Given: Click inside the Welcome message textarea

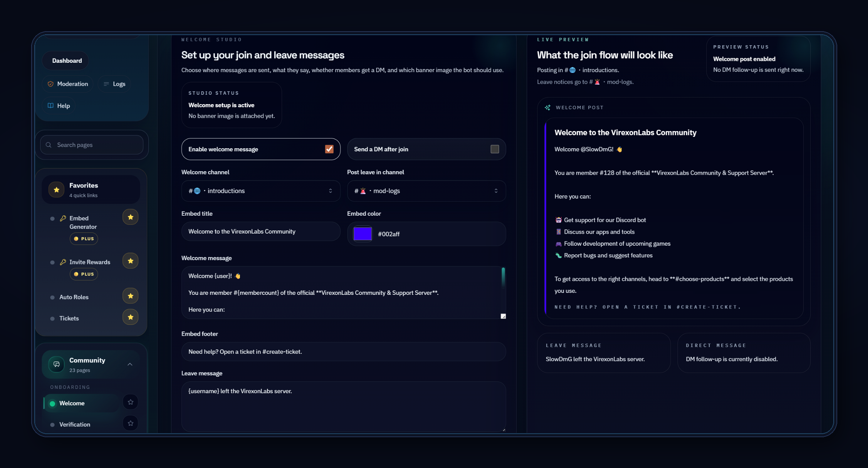Looking at the screenshot, I should point(341,292).
